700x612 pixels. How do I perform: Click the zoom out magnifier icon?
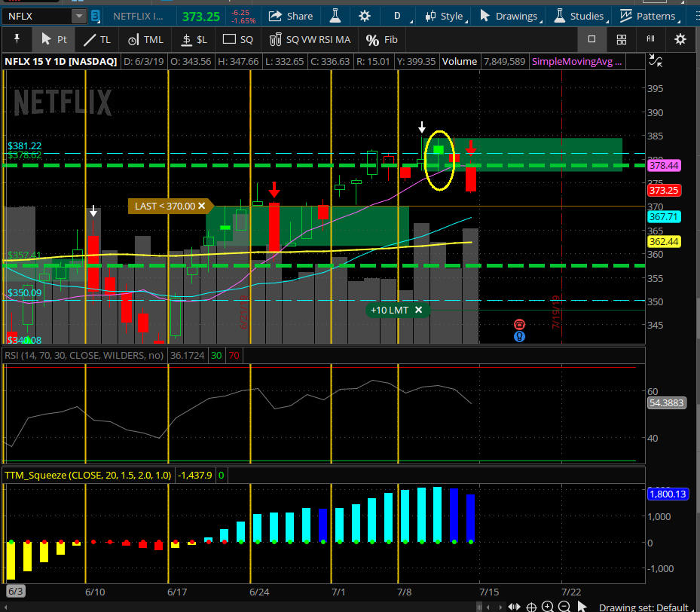point(564,607)
